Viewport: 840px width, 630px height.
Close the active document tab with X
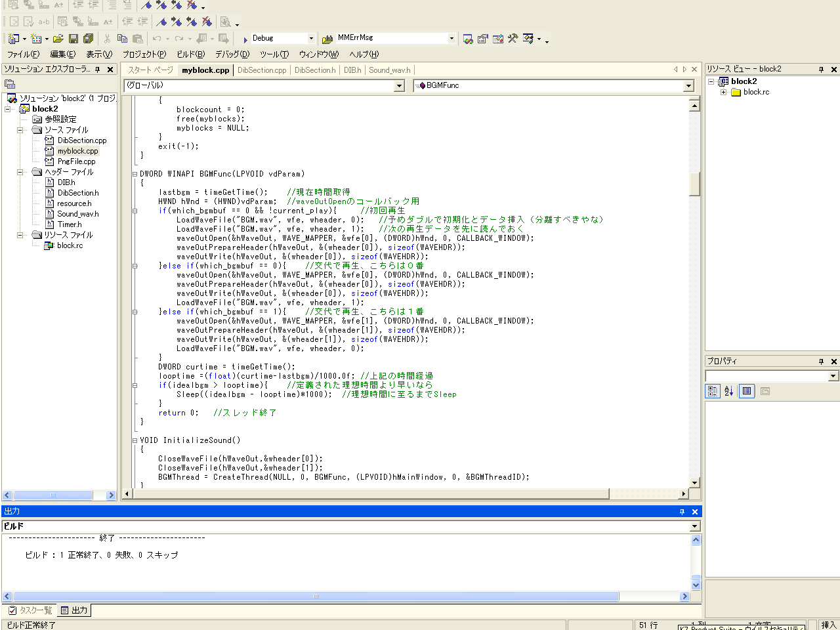(694, 70)
